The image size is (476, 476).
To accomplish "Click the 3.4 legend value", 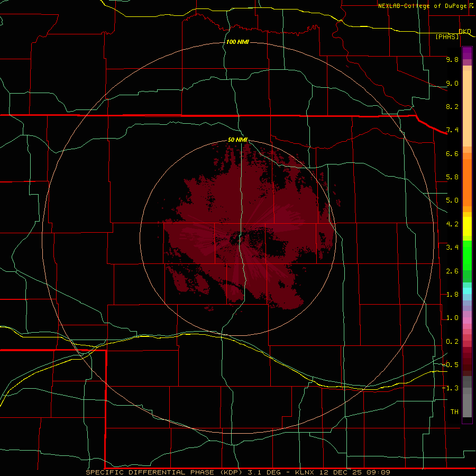I will 452,248.
